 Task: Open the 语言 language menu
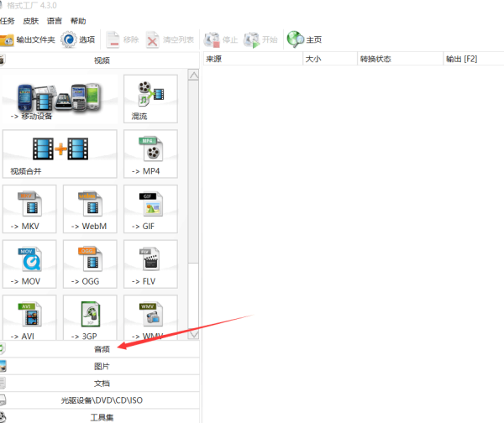54,20
